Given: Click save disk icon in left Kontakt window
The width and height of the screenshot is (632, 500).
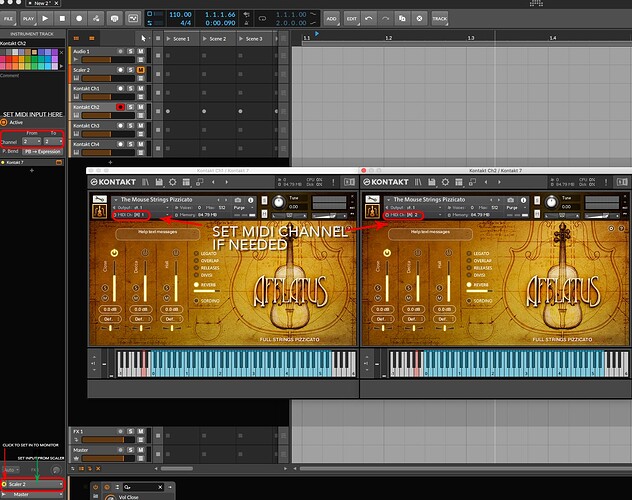Looking at the screenshot, I should tap(159, 182).
